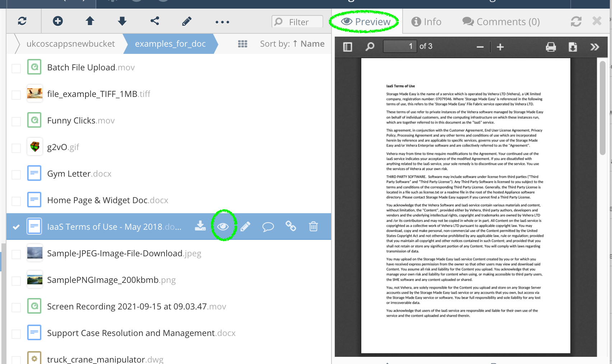
Task: Open Sort by Name ordering dropdown
Action: (x=292, y=44)
